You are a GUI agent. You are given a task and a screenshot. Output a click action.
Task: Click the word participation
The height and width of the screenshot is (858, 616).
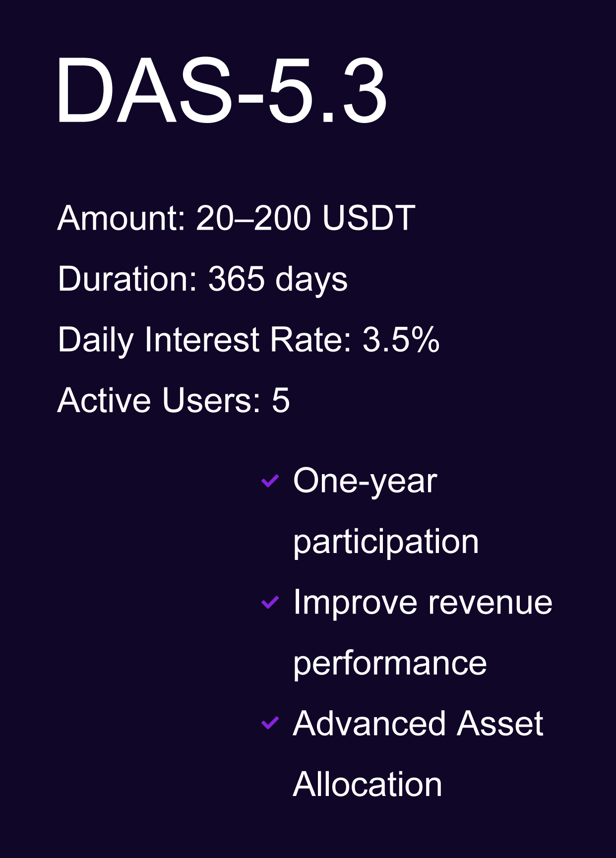click(x=386, y=541)
